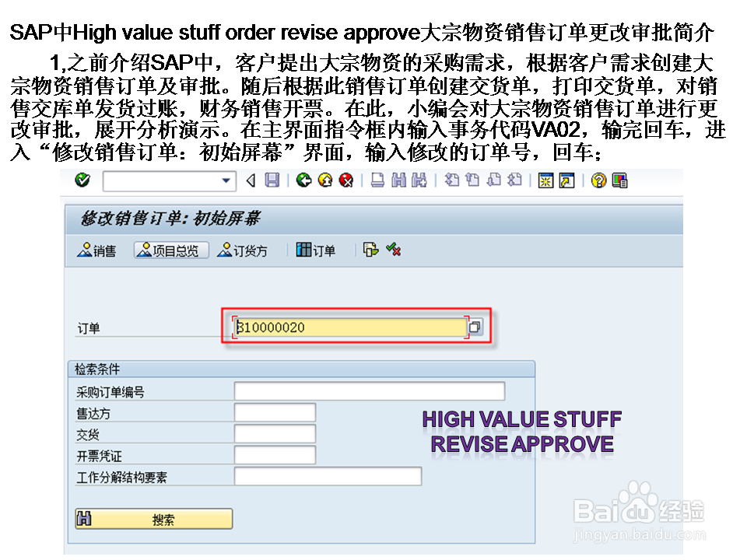The height and width of the screenshot is (560, 747).
Task: Click the yellow Exit arrow icon
Action: (x=325, y=180)
